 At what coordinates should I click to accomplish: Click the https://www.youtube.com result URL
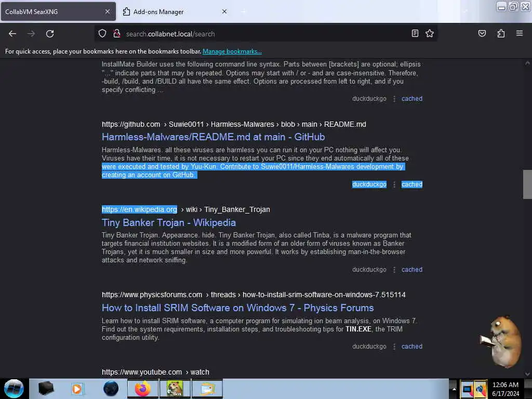142,372
